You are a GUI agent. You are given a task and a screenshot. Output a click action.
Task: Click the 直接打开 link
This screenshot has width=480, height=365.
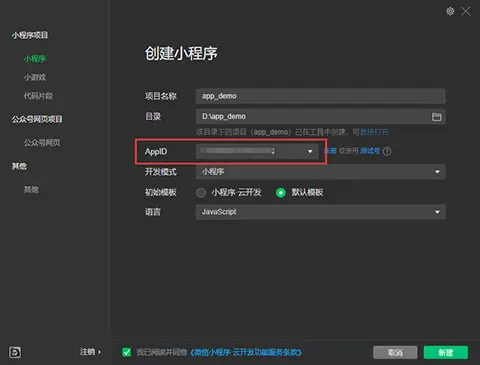[x=374, y=132]
